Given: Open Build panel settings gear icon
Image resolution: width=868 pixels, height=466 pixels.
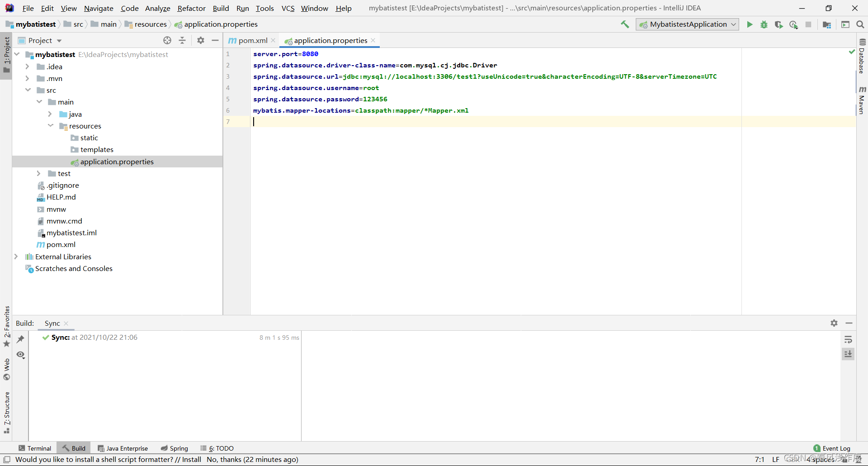Looking at the screenshot, I should (x=834, y=323).
